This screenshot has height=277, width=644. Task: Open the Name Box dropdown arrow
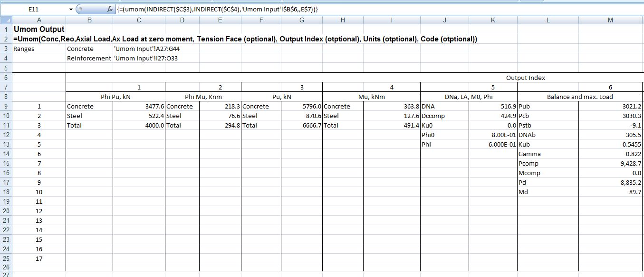click(x=71, y=10)
